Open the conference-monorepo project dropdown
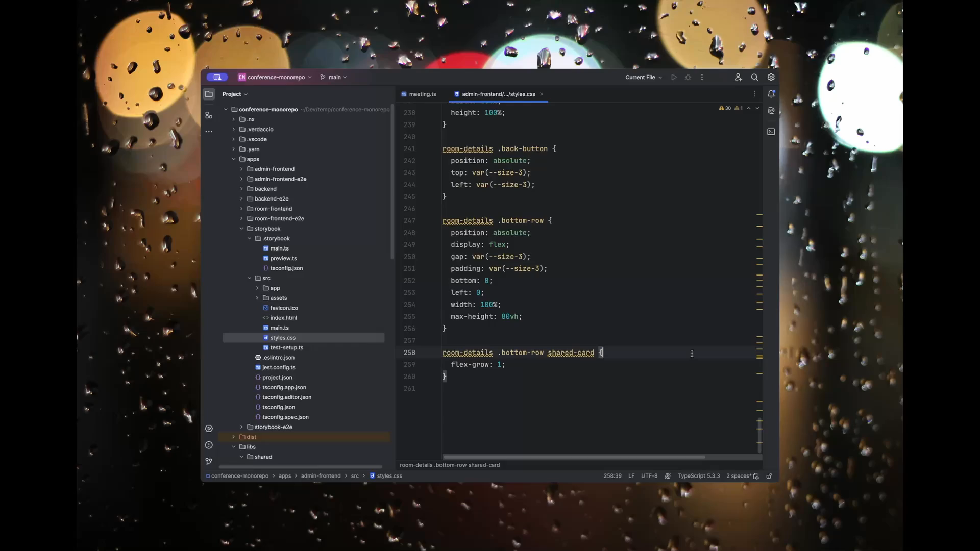This screenshot has height=551, width=980. (x=275, y=77)
